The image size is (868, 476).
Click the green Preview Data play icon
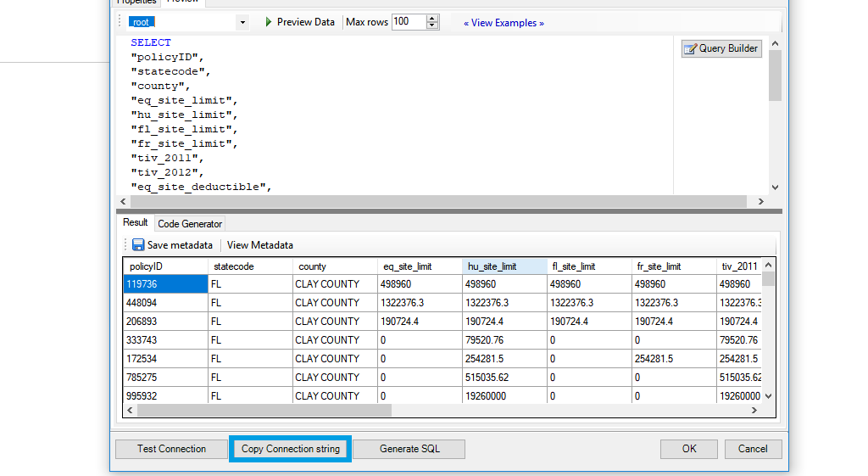[269, 22]
